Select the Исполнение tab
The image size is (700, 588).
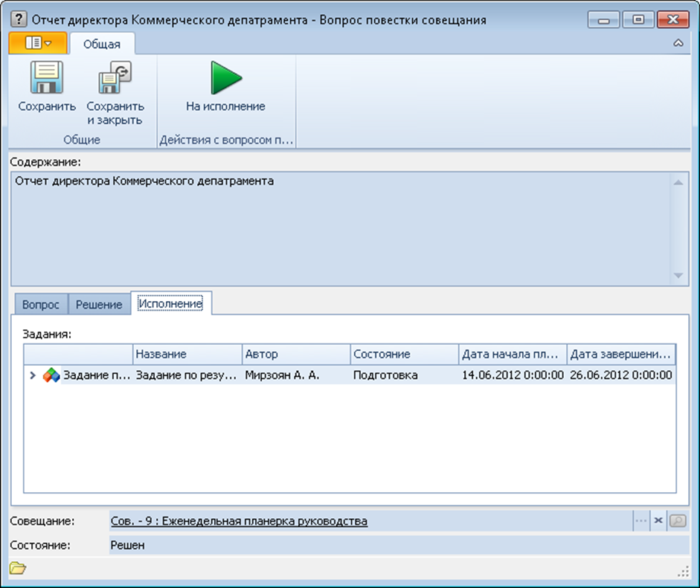[x=170, y=303]
